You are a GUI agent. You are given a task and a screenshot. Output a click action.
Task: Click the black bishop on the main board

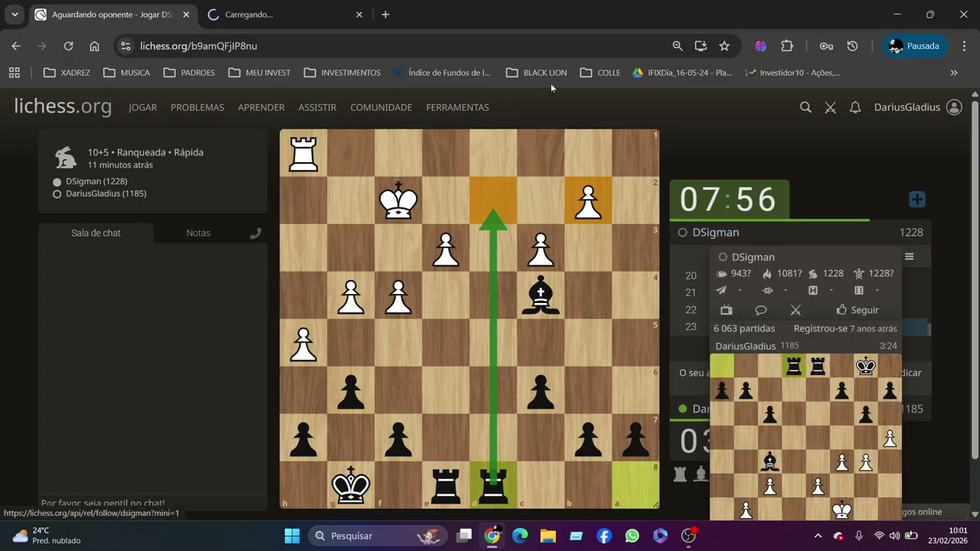pyautogui.click(x=541, y=295)
